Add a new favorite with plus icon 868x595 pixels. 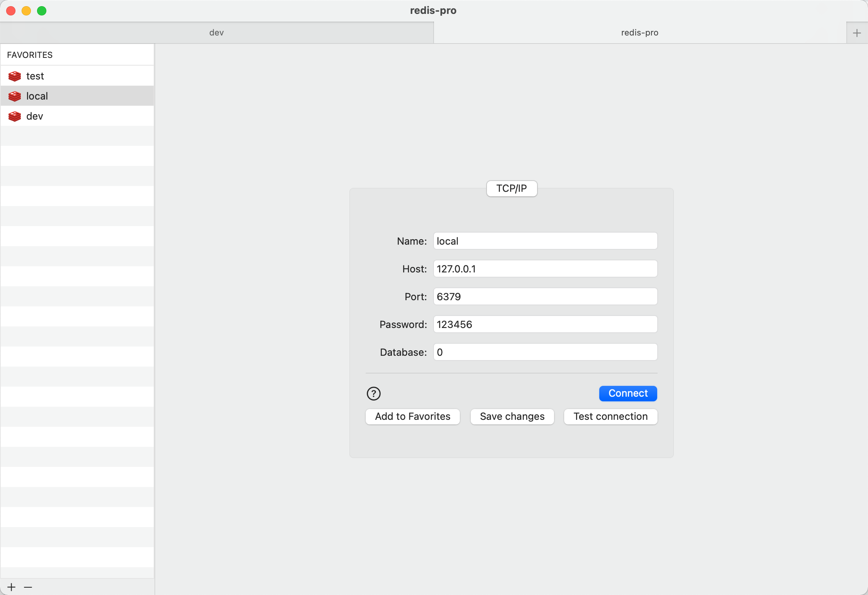(x=12, y=587)
